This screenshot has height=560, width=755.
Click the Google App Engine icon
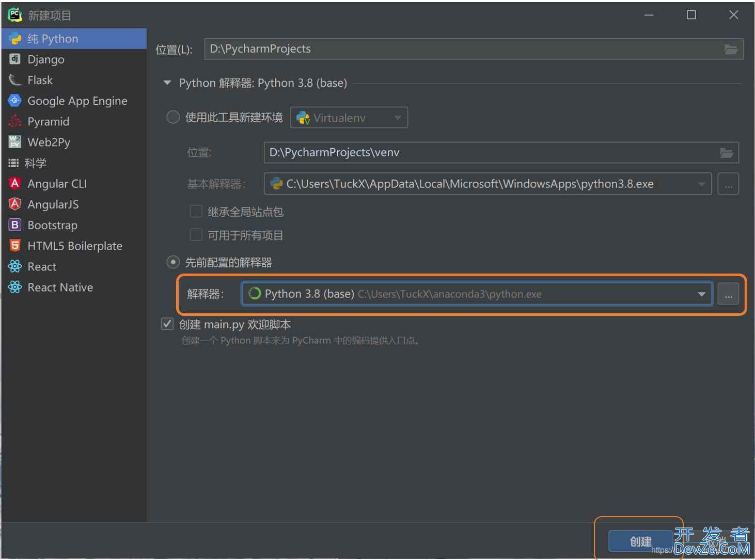click(15, 101)
